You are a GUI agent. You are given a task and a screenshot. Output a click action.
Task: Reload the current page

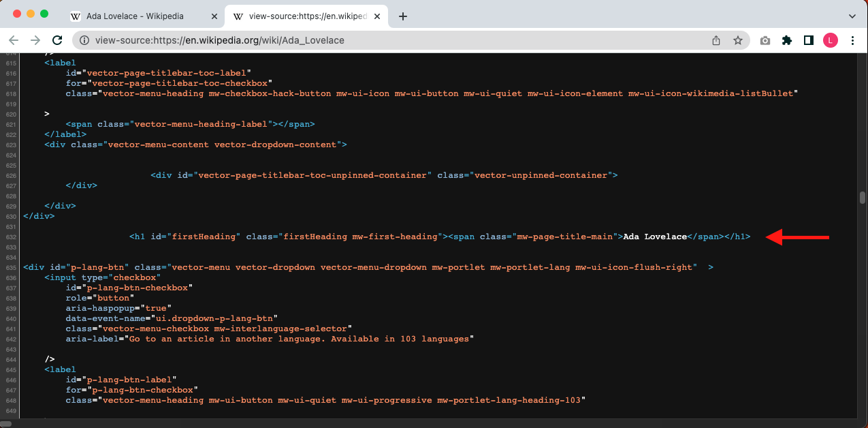coord(57,40)
